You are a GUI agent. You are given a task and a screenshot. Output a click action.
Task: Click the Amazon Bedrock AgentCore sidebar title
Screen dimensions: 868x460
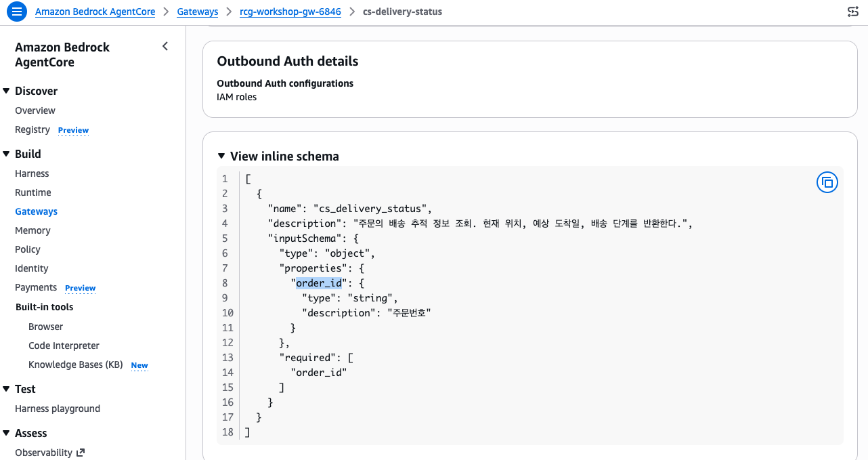point(62,55)
